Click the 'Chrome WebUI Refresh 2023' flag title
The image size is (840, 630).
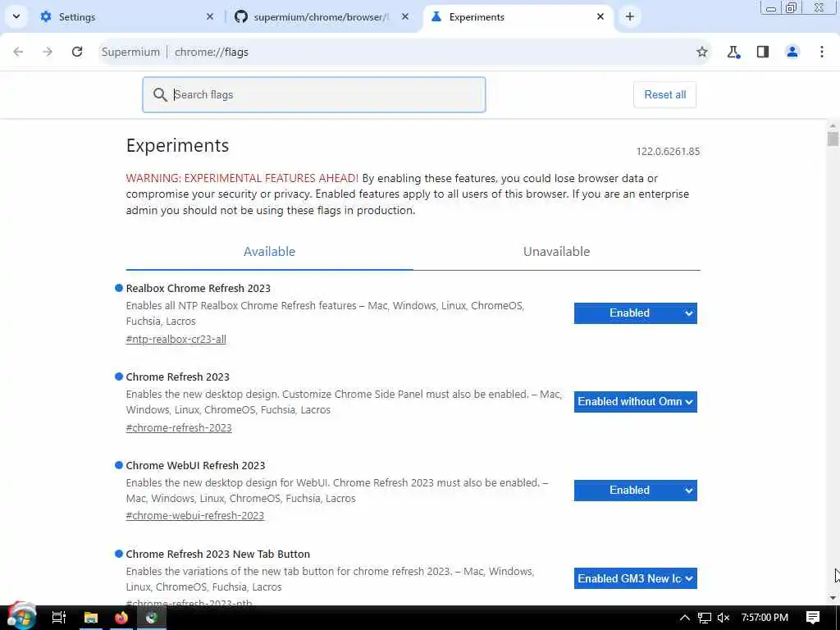coord(195,465)
